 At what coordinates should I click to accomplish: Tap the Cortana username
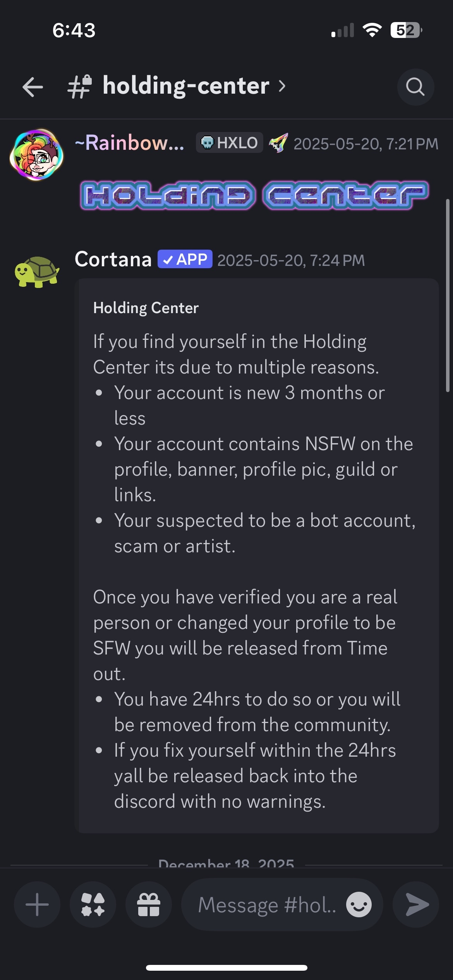[x=113, y=259]
